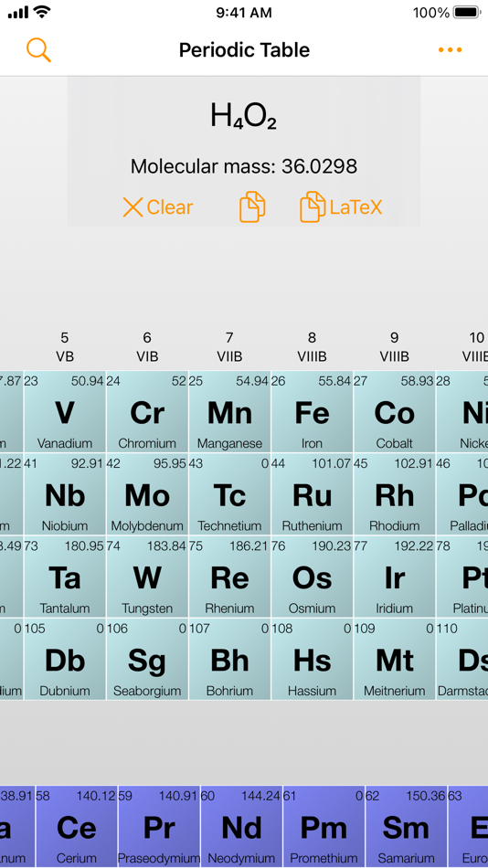
Task: Add Vanadium to the formula
Action: pos(65,412)
